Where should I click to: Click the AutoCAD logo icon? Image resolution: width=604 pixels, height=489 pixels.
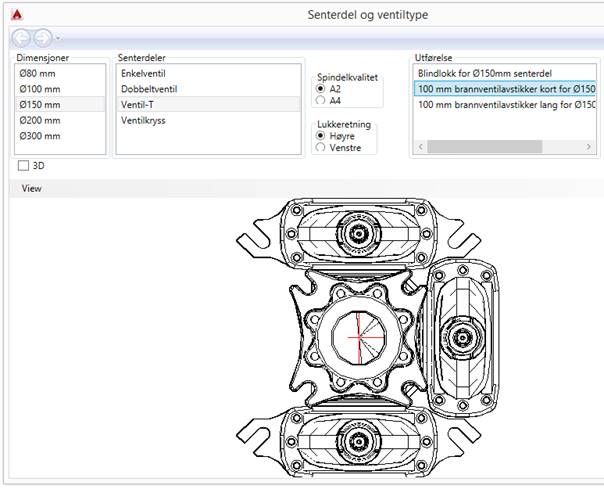click(x=17, y=15)
